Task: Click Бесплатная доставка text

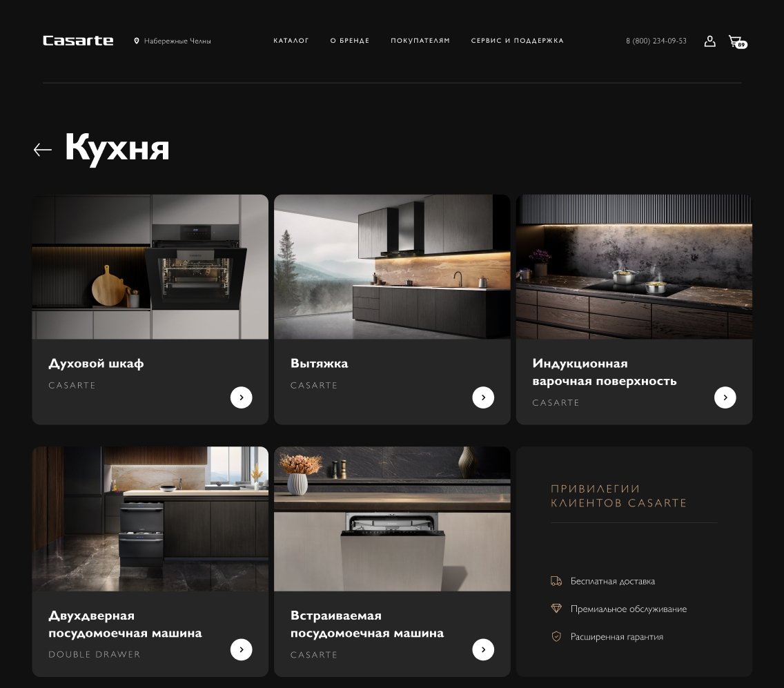Action: [613, 582]
